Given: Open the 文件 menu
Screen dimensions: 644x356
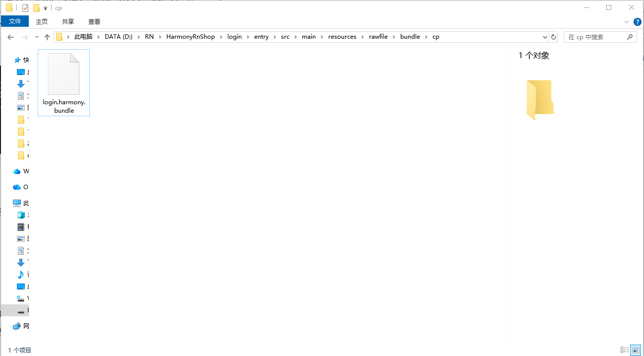Looking at the screenshot, I should tap(15, 21).
